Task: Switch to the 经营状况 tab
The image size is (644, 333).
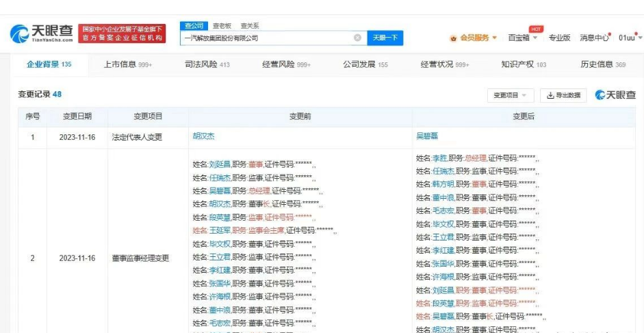Action: point(445,64)
